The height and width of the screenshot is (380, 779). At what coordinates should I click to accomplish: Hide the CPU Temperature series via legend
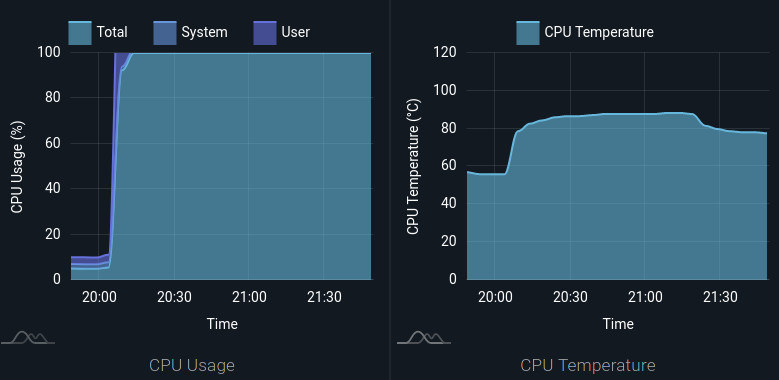pyautogui.click(x=599, y=32)
